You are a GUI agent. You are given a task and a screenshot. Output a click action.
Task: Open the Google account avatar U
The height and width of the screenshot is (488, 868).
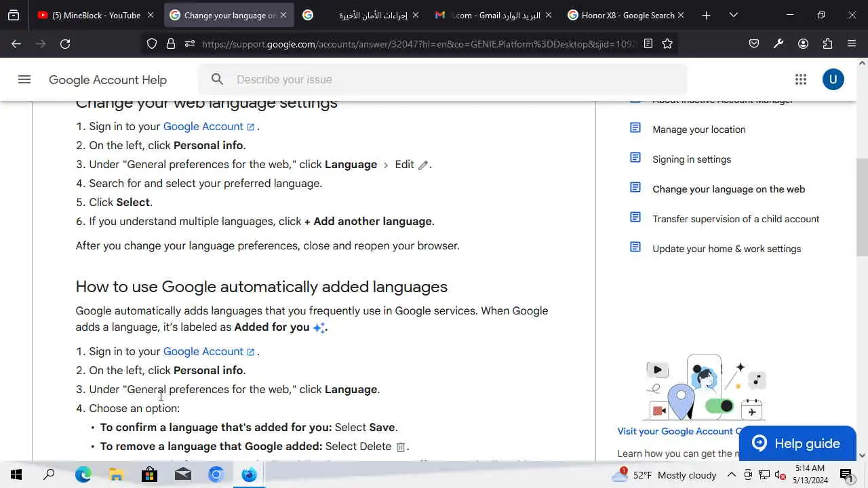pos(833,79)
